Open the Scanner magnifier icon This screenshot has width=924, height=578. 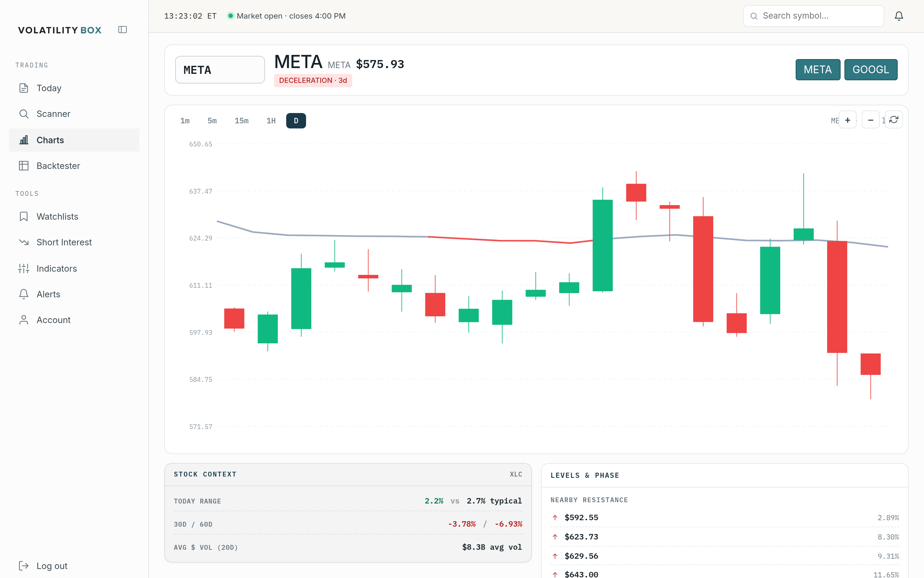(24, 114)
